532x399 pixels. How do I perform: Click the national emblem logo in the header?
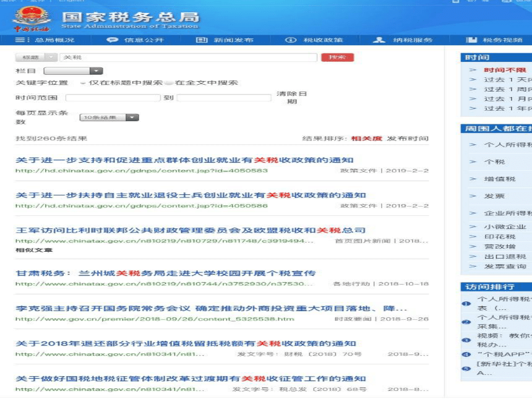click(x=32, y=19)
